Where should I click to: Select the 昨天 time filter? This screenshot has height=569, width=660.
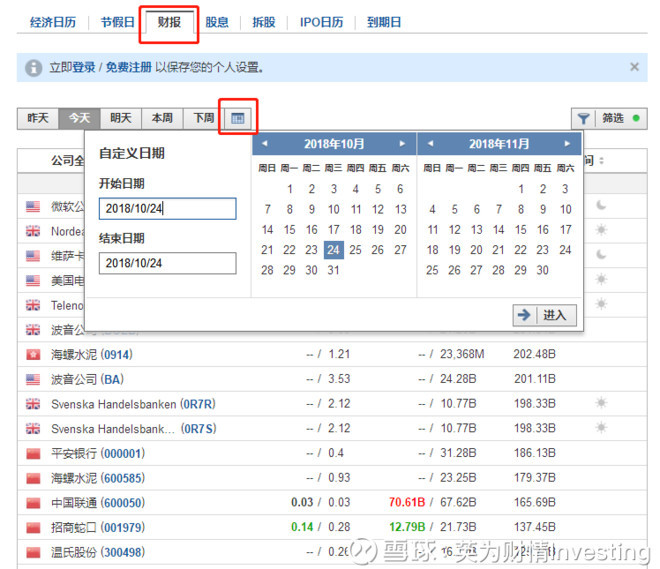click(38, 118)
